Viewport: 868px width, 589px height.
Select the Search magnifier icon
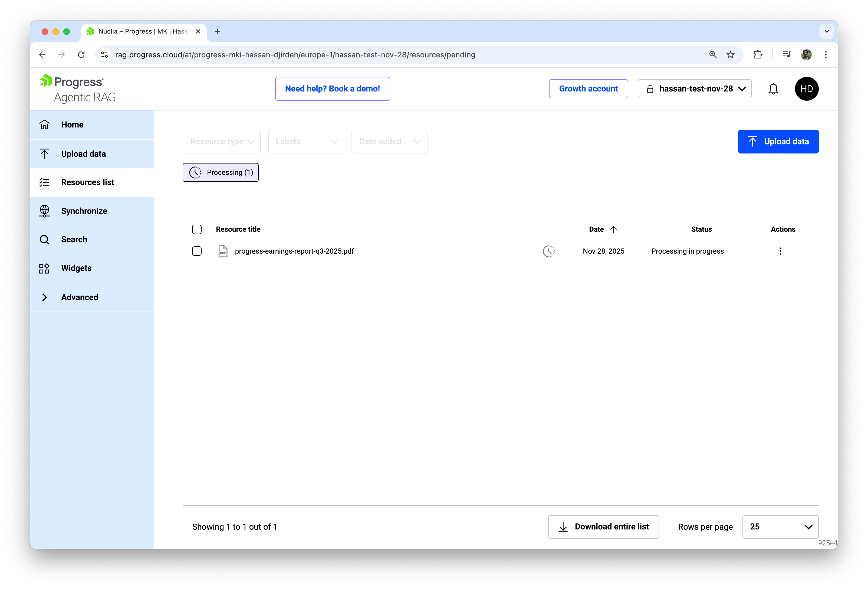click(x=44, y=239)
